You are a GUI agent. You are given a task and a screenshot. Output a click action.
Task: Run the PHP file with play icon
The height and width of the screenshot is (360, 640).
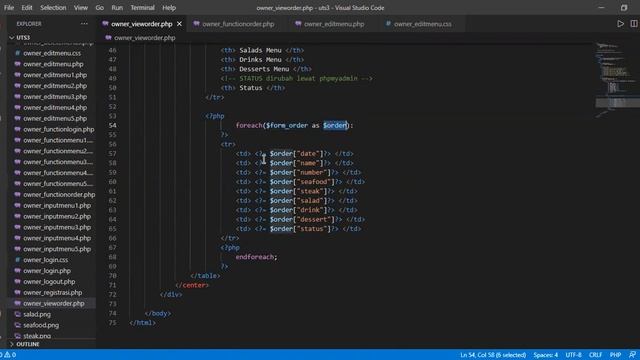[x=620, y=24]
